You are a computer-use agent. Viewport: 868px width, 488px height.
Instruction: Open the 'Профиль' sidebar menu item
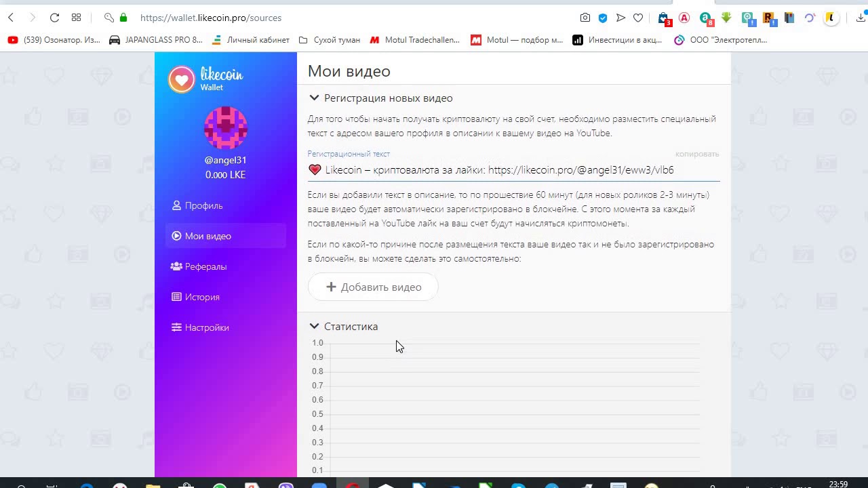pyautogui.click(x=226, y=205)
